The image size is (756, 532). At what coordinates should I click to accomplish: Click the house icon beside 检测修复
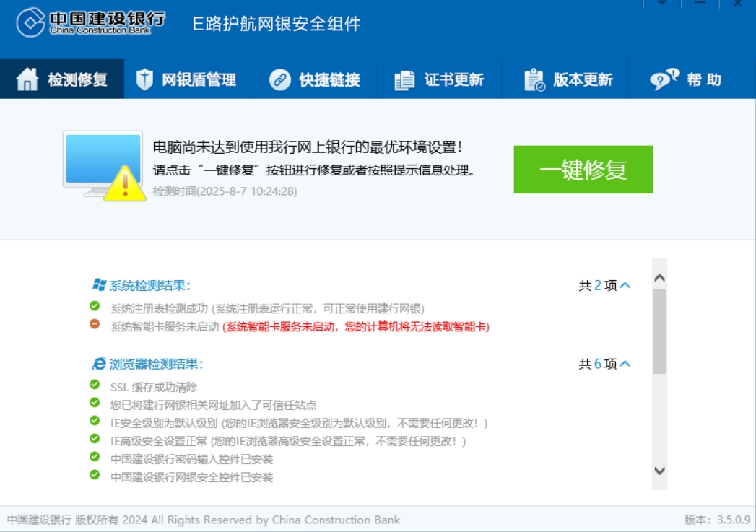coord(27,79)
